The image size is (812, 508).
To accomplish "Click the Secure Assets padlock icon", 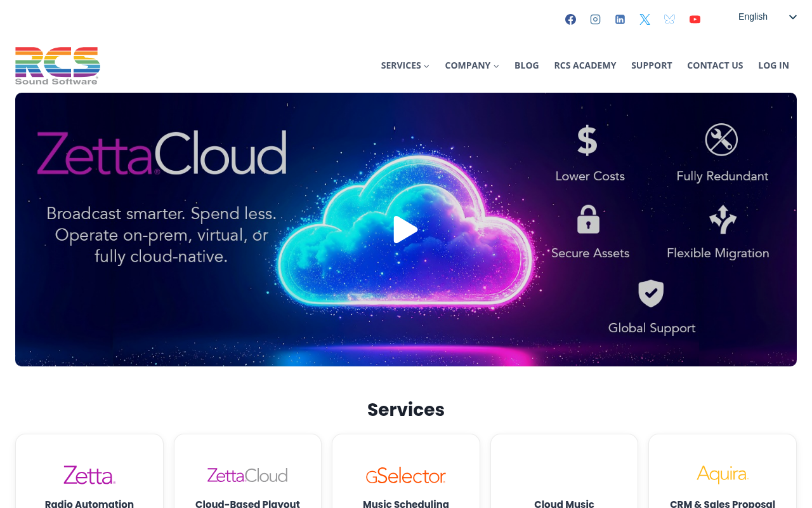I will 588,219.
